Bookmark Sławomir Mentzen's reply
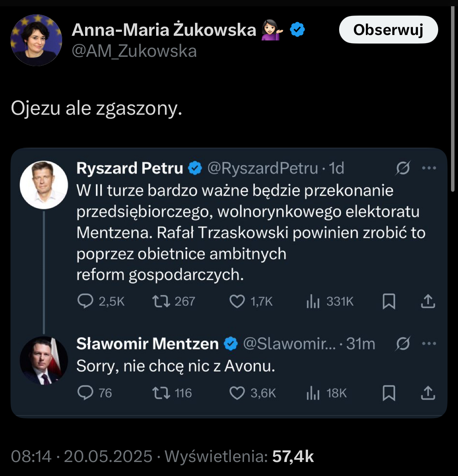Viewport: 458px width, 476px height. [x=389, y=393]
